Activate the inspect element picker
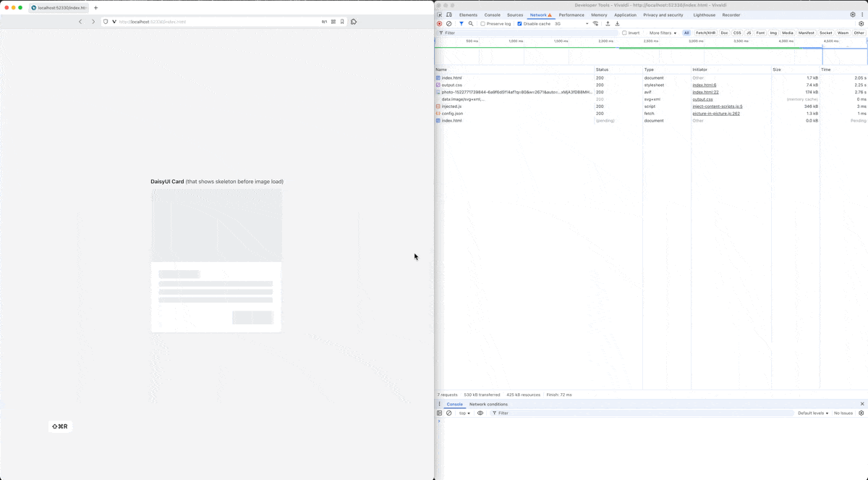 [x=439, y=14]
